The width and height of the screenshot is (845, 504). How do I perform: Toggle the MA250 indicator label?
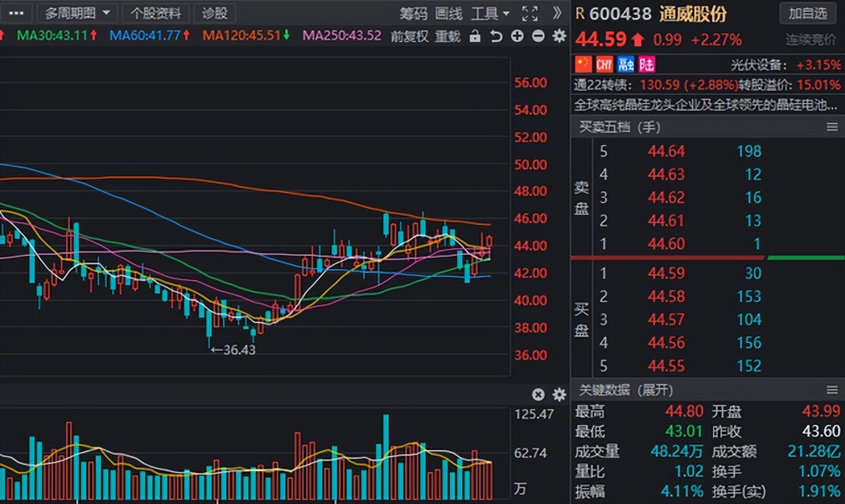coord(342,36)
